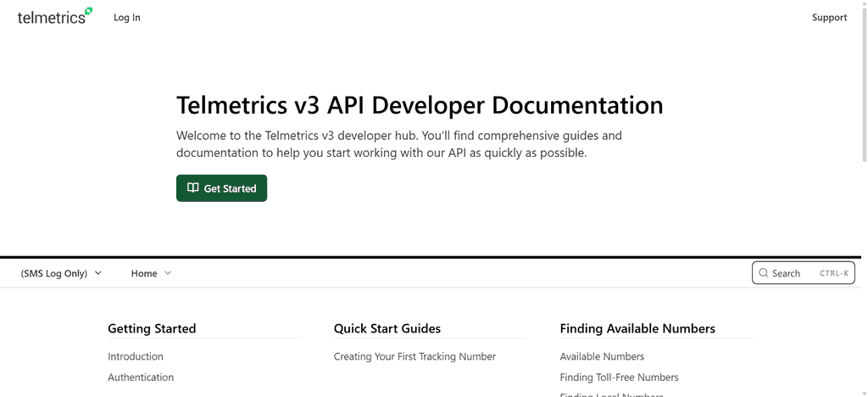Expand the (SMS Log Only) version dropdown
This screenshot has width=868, height=397.
pos(61,273)
